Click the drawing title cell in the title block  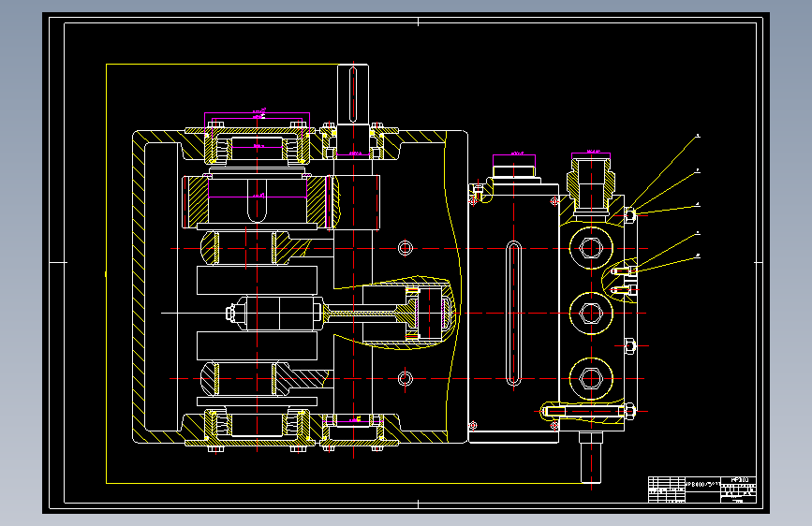[x=702, y=485]
